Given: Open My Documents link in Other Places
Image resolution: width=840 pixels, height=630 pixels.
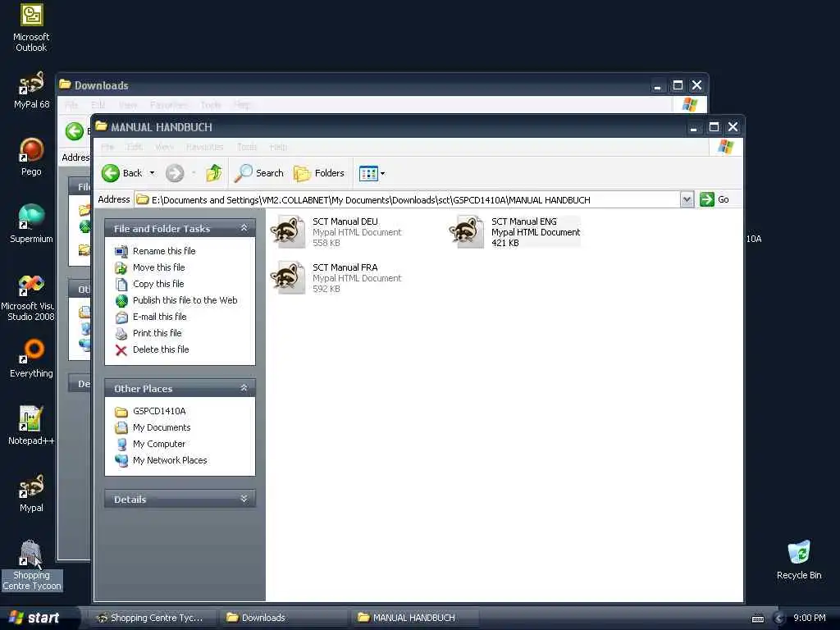Looking at the screenshot, I should pyautogui.click(x=162, y=427).
